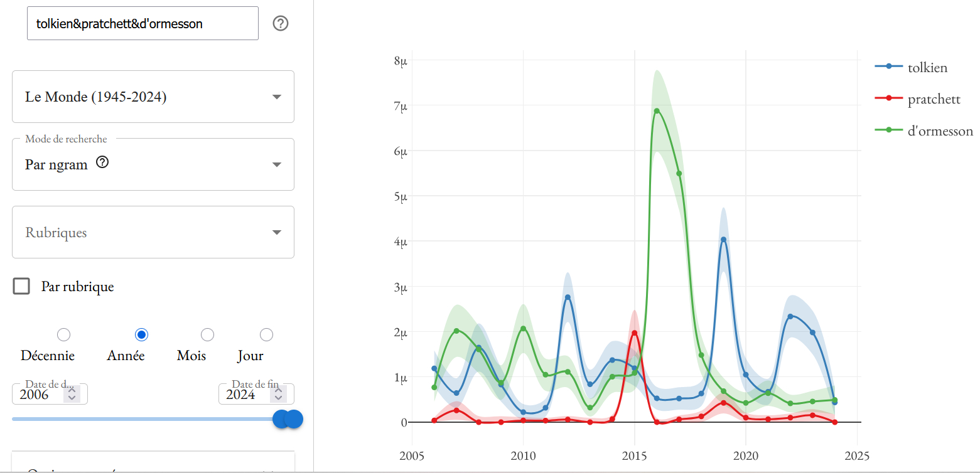Click the d'ormesson peak data point in 2016
Viewport: 980px width, 473px height.
[657, 111]
